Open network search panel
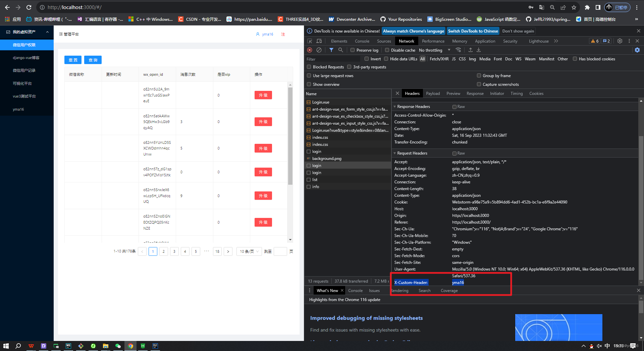 coord(341,50)
